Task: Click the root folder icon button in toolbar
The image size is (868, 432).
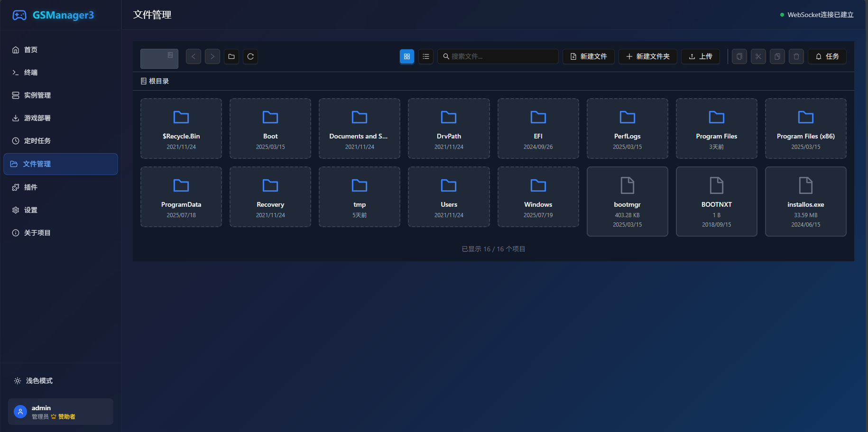Action: coord(231,56)
